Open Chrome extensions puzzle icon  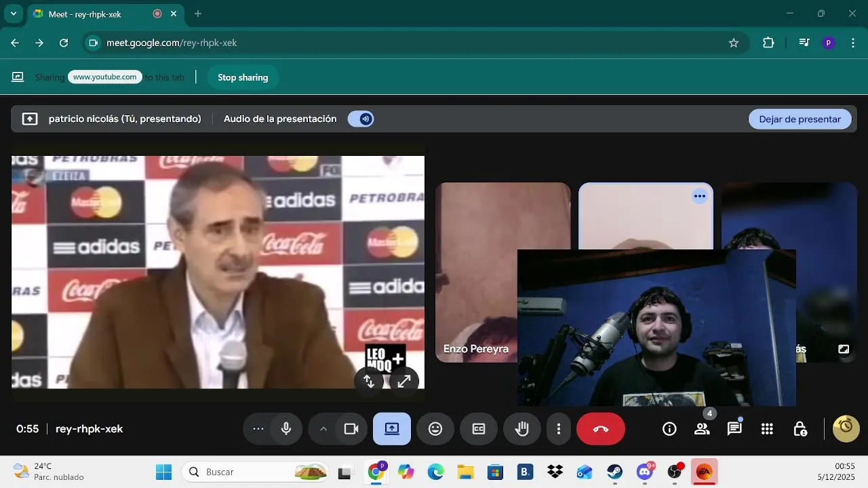768,43
